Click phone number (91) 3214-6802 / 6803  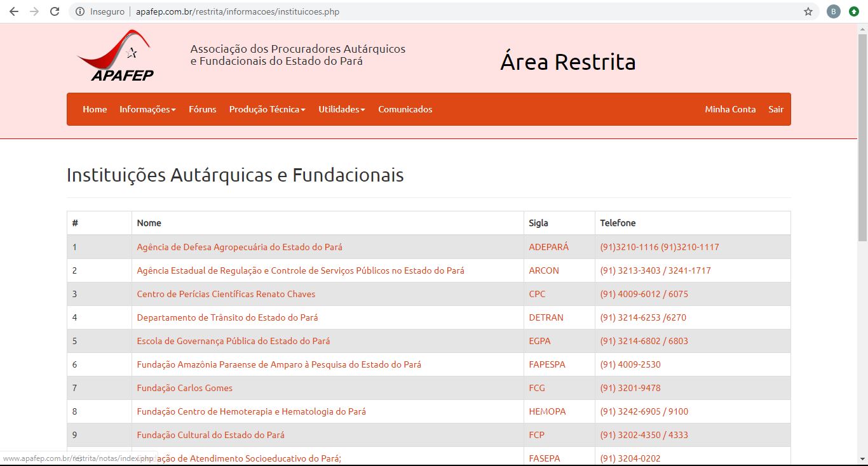pos(644,341)
